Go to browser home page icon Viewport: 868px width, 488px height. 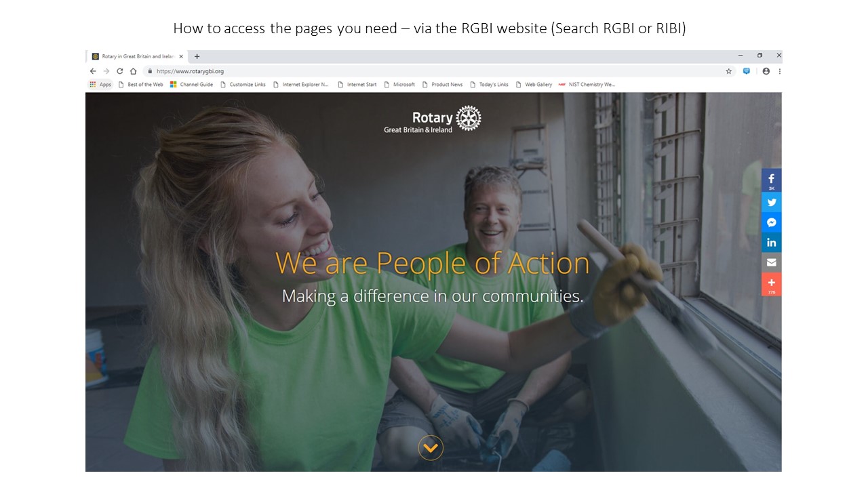pyautogui.click(x=133, y=70)
